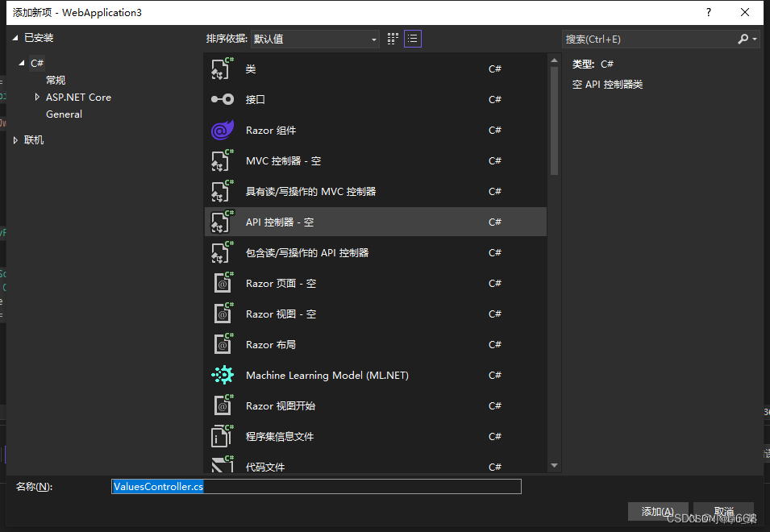Click the Machine Learning Model icon
770x532 pixels.
click(222, 375)
